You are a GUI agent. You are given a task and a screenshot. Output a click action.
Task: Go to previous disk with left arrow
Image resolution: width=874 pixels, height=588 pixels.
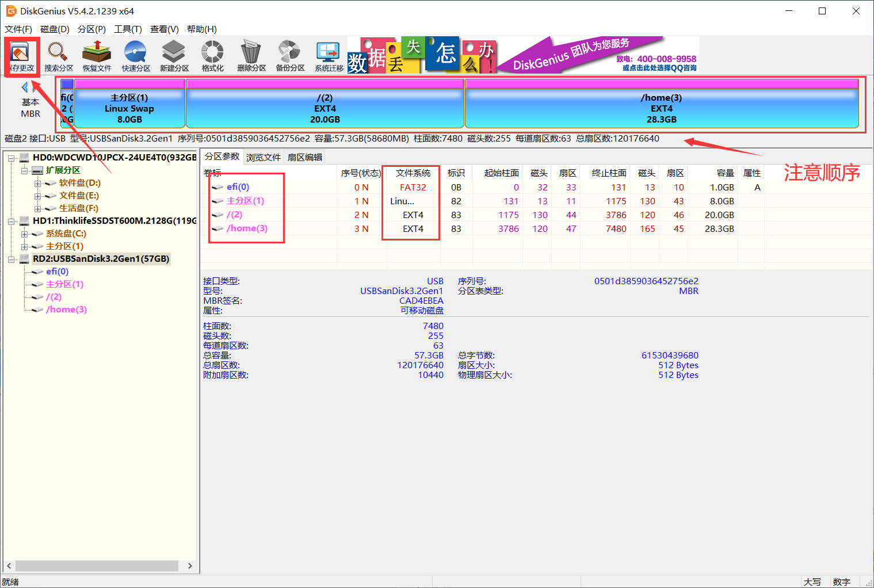(25, 87)
